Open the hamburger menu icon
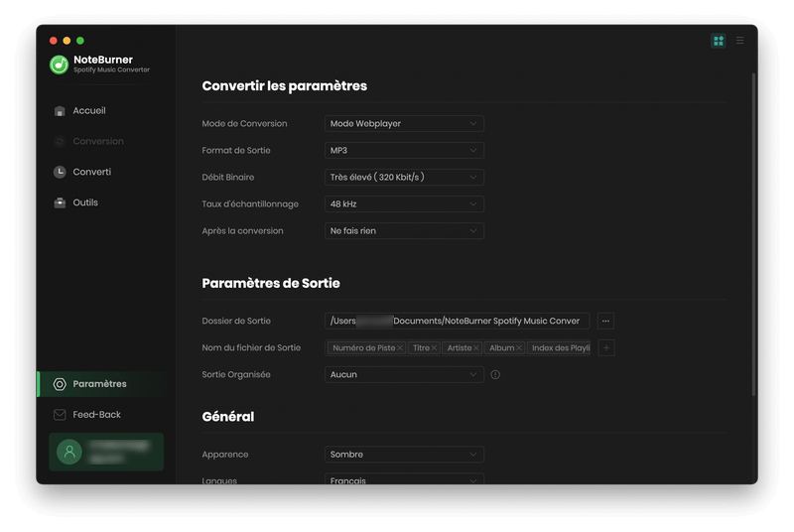Screen dimensions: 794x532 [739, 41]
